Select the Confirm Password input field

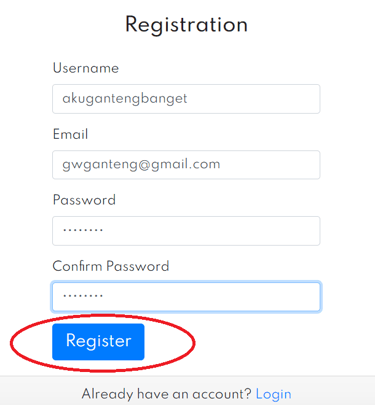(x=186, y=297)
